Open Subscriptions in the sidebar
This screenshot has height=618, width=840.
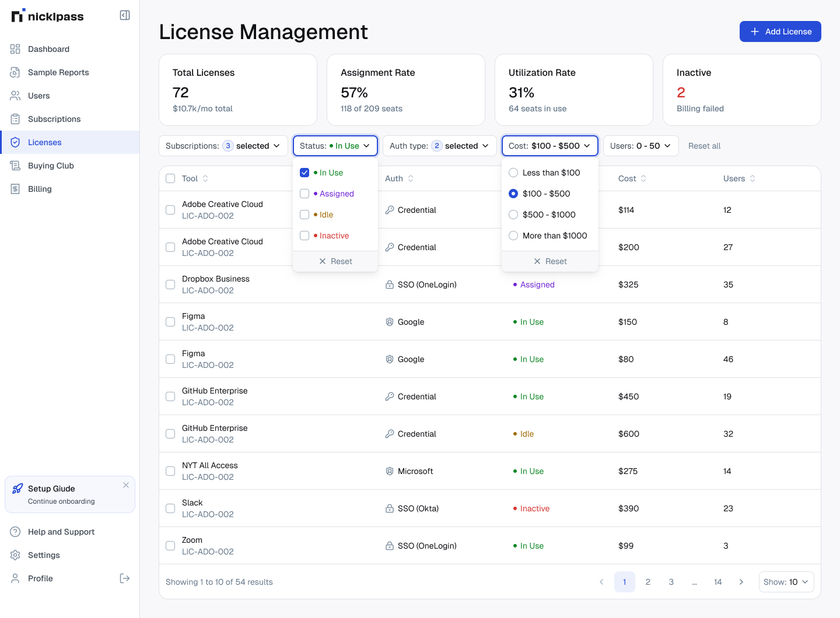(x=54, y=119)
